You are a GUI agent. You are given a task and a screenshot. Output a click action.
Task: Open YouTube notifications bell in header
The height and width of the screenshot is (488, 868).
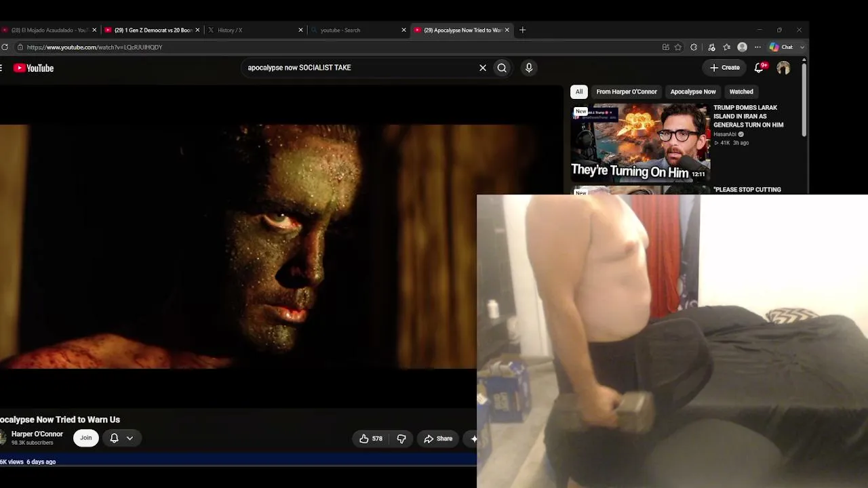click(x=760, y=68)
